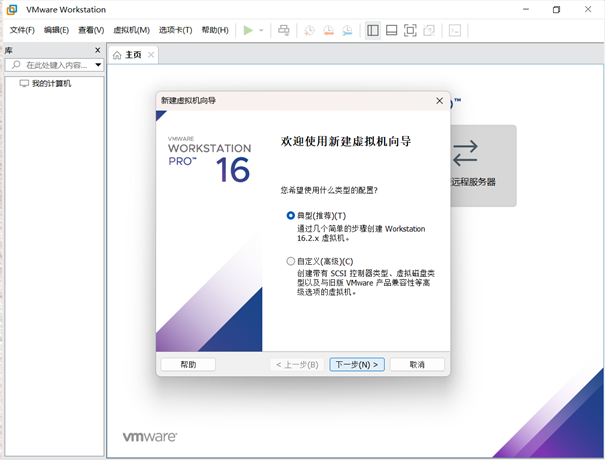Click the 帮助 button in the wizard
This screenshot has width=605, height=460.
(x=188, y=365)
